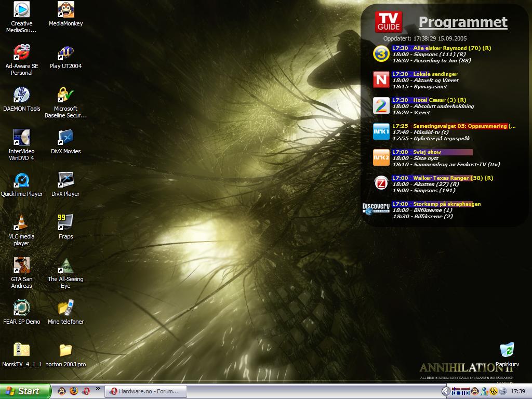Image resolution: width=532 pixels, height=399 pixels.
Task: Click the ZTV channel logo
Action: coord(381,183)
